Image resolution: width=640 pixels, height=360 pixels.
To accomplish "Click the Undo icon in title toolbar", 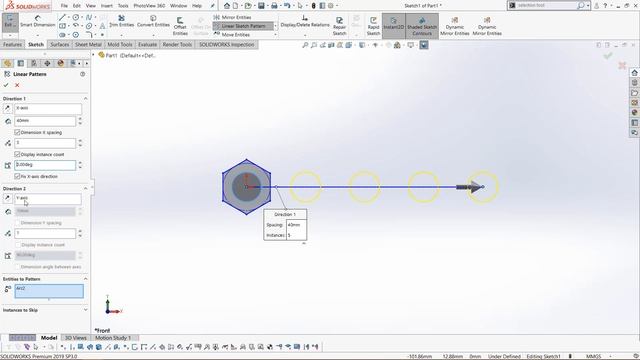I will 287,6.
